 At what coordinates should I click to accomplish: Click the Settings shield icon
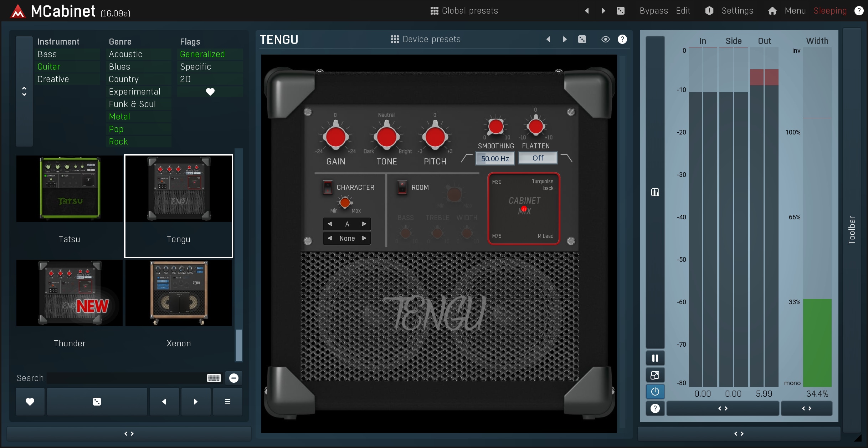709,11
